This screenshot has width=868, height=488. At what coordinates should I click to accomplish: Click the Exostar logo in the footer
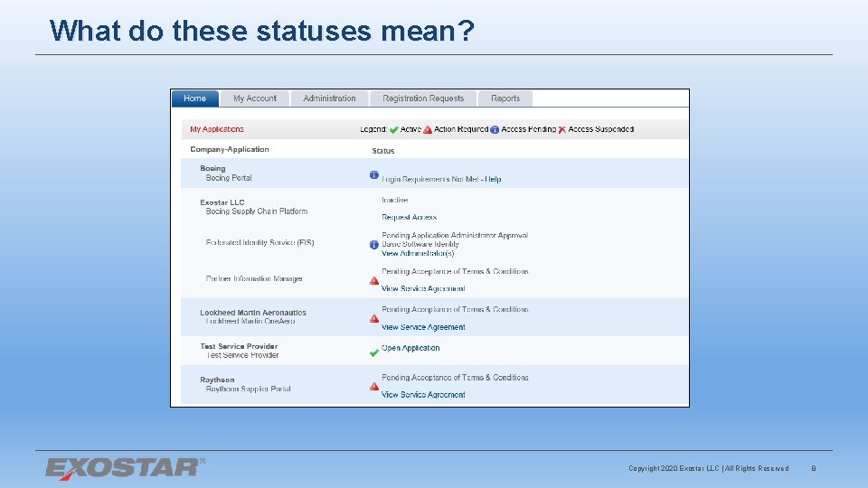tap(125, 469)
